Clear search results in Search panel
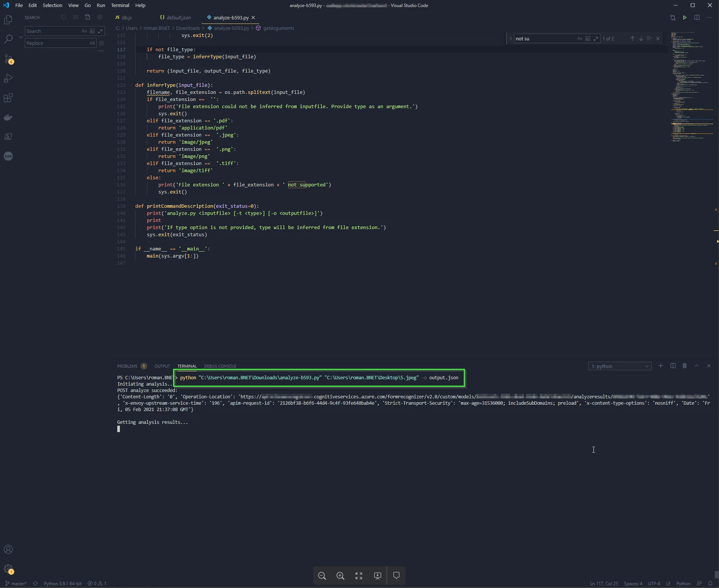Image resolution: width=719 pixels, height=588 pixels. (75, 17)
